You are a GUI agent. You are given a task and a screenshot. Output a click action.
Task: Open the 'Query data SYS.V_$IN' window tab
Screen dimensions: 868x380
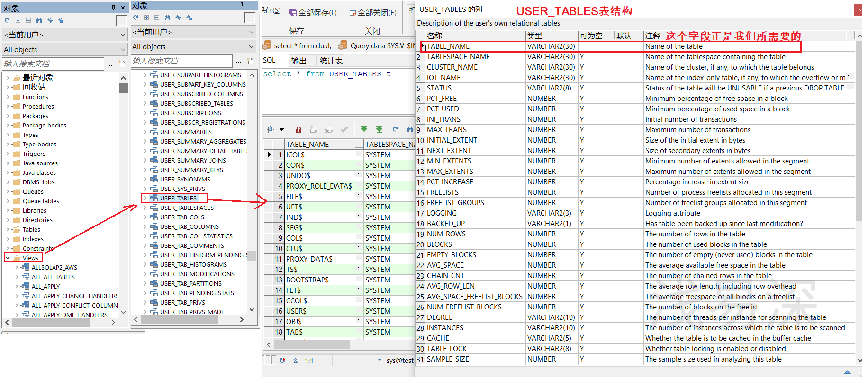[x=377, y=45]
